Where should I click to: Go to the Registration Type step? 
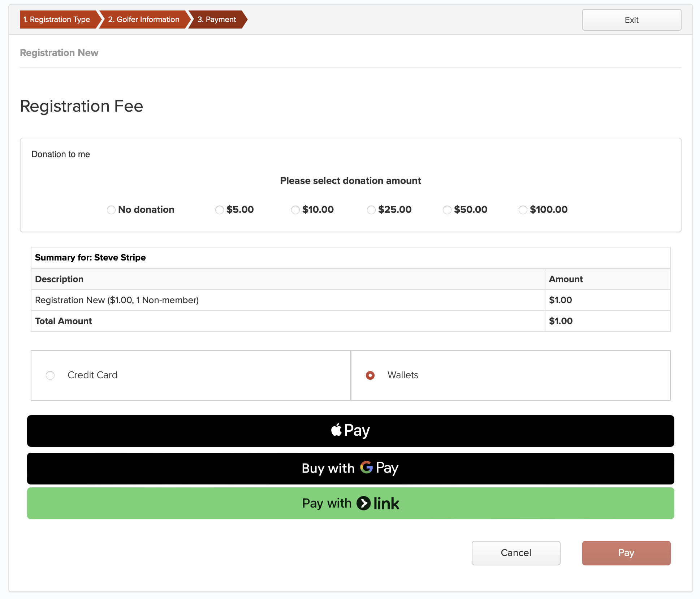[57, 20]
